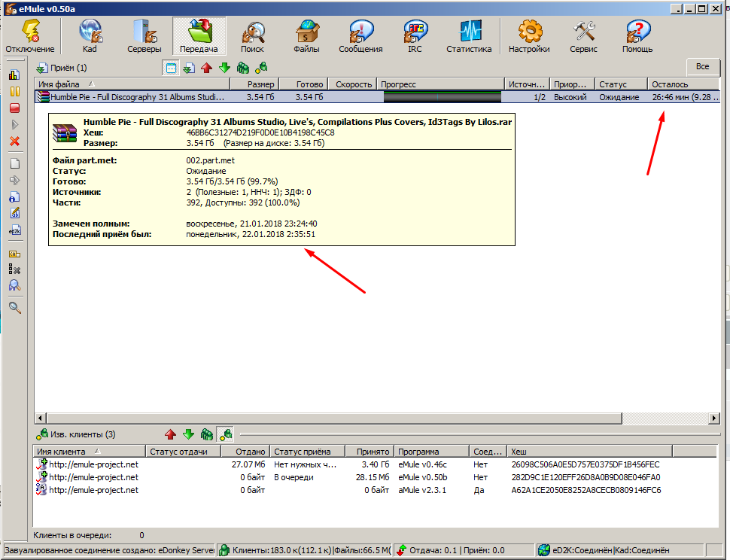
Task: Open the Серверы (servers) page
Action: (x=144, y=36)
